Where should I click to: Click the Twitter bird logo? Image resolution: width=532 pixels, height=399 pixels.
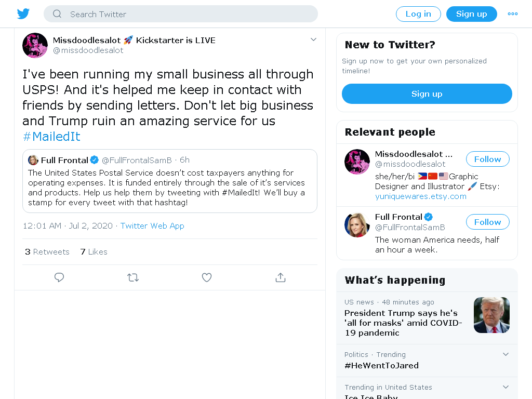23,14
